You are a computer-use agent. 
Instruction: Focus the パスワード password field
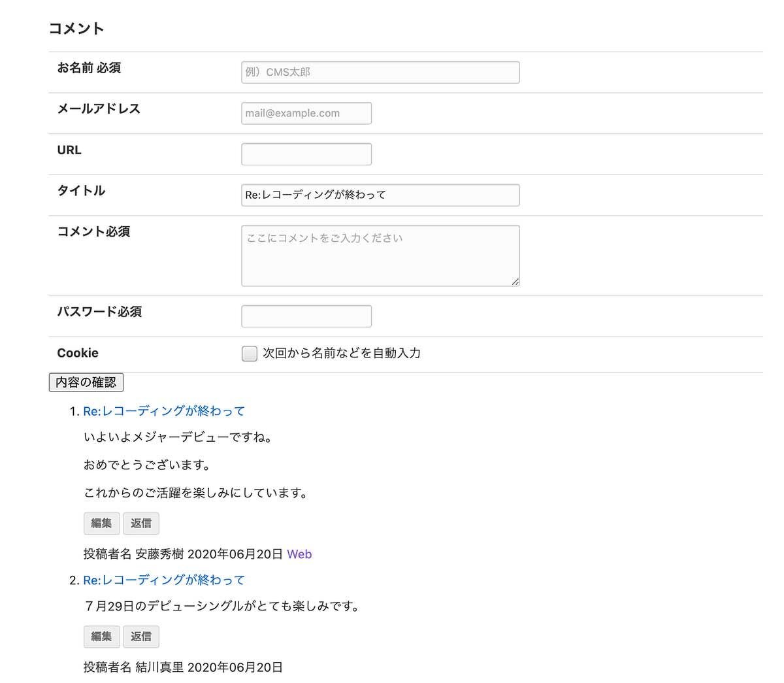click(306, 316)
